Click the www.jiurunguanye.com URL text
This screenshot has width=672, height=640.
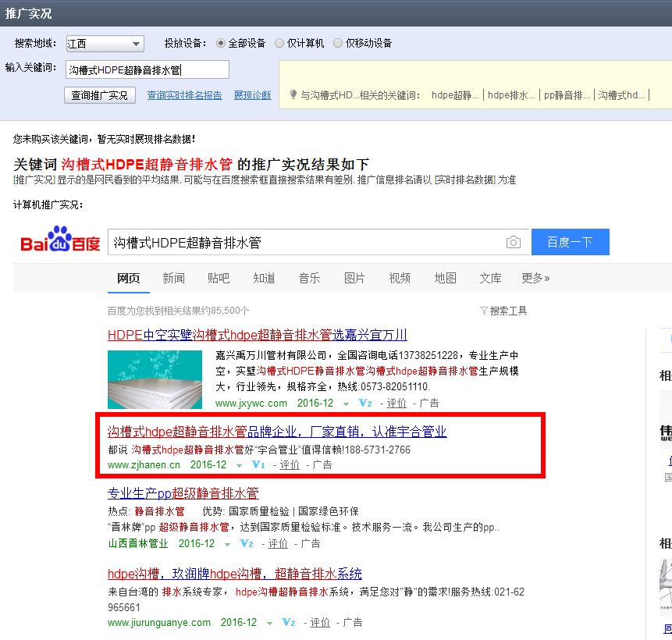click(x=159, y=622)
